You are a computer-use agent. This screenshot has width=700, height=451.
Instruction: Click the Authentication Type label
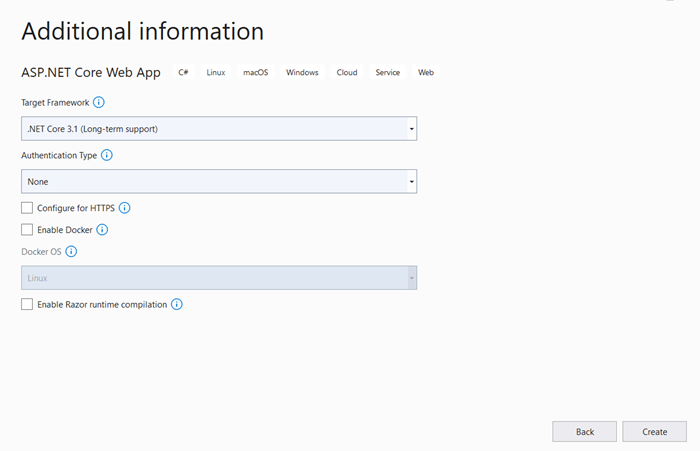(x=59, y=155)
